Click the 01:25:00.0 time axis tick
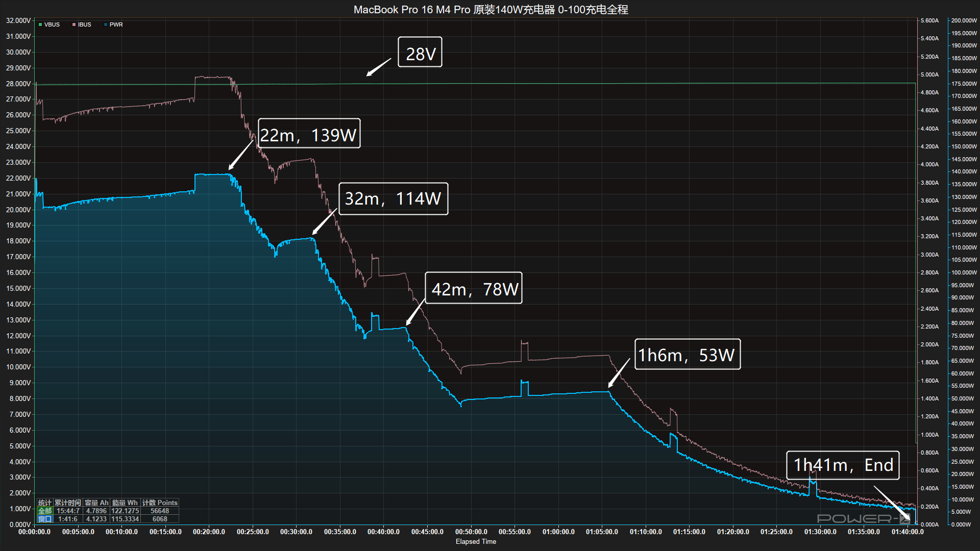Image resolution: width=980 pixels, height=551 pixels. pos(776,532)
